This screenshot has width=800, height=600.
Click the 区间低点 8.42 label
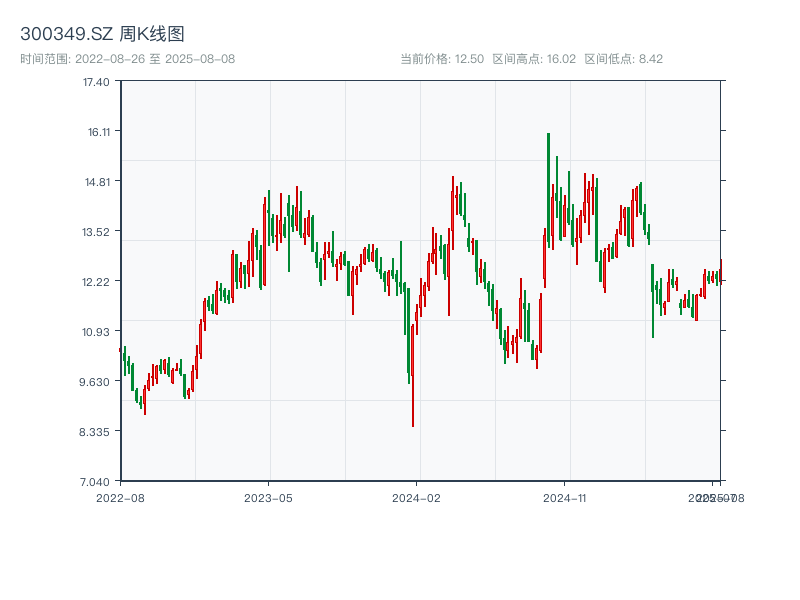coord(624,59)
